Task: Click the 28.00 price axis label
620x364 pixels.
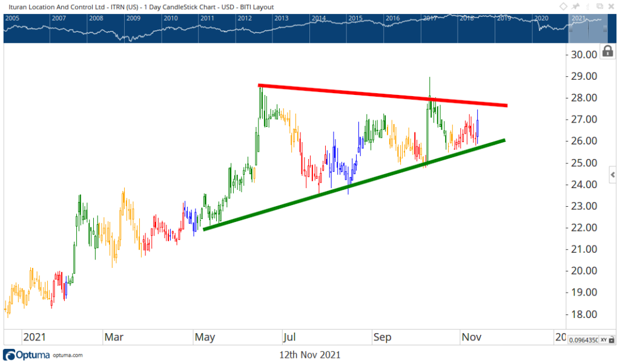Action: tap(584, 97)
